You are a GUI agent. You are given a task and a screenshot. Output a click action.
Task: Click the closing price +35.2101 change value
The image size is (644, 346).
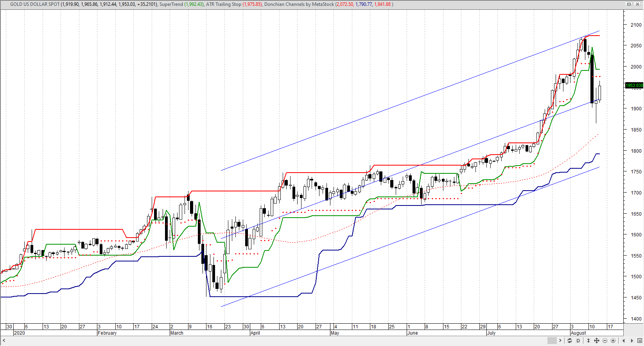coord(147,4)
